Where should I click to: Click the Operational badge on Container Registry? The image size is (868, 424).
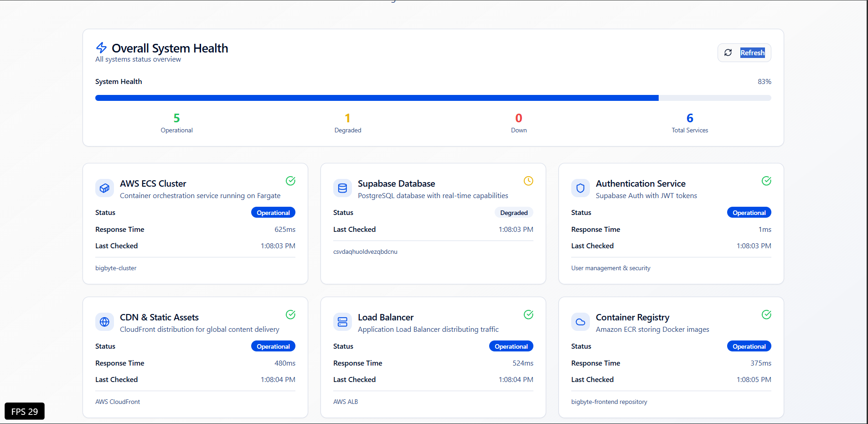tap(749, 346)
